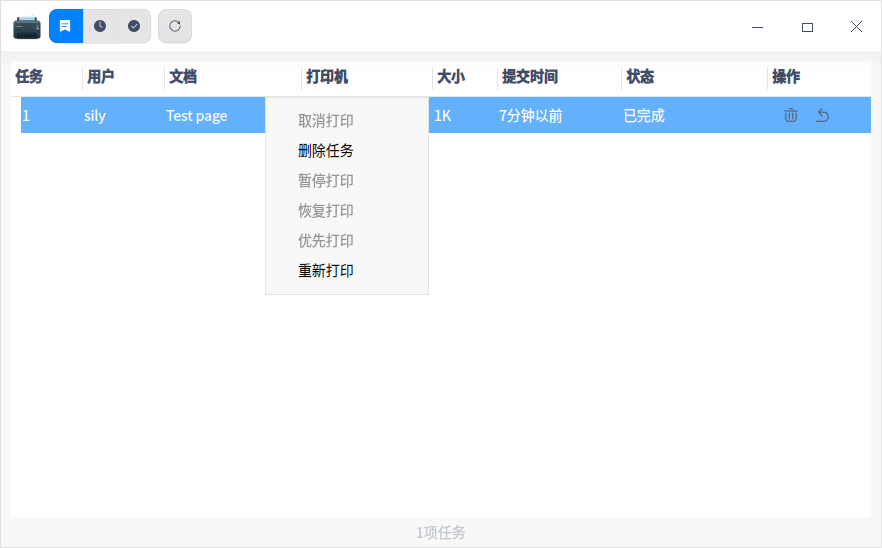
Task: Reprint job with the arrow icon
Action: tap(823, 115)
